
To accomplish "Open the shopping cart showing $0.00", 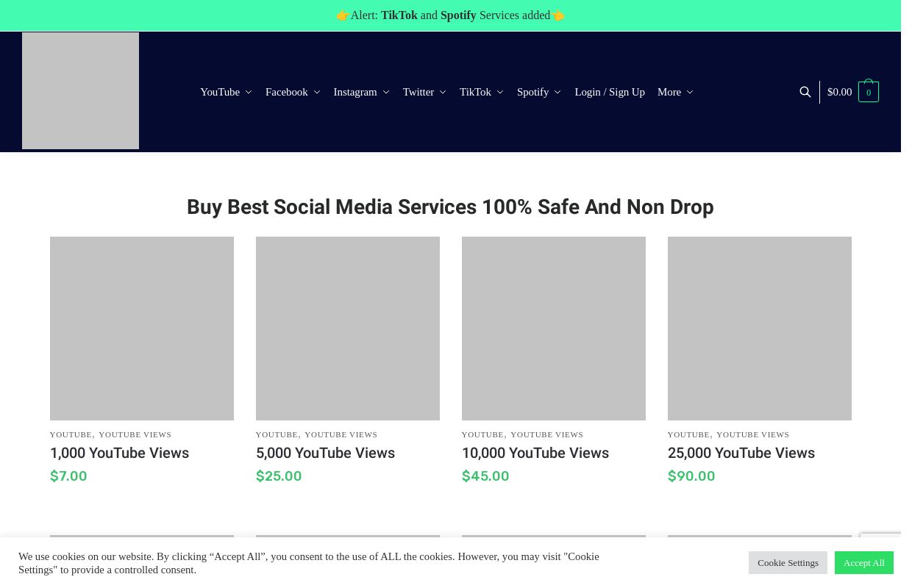I will tap(852, 92).
